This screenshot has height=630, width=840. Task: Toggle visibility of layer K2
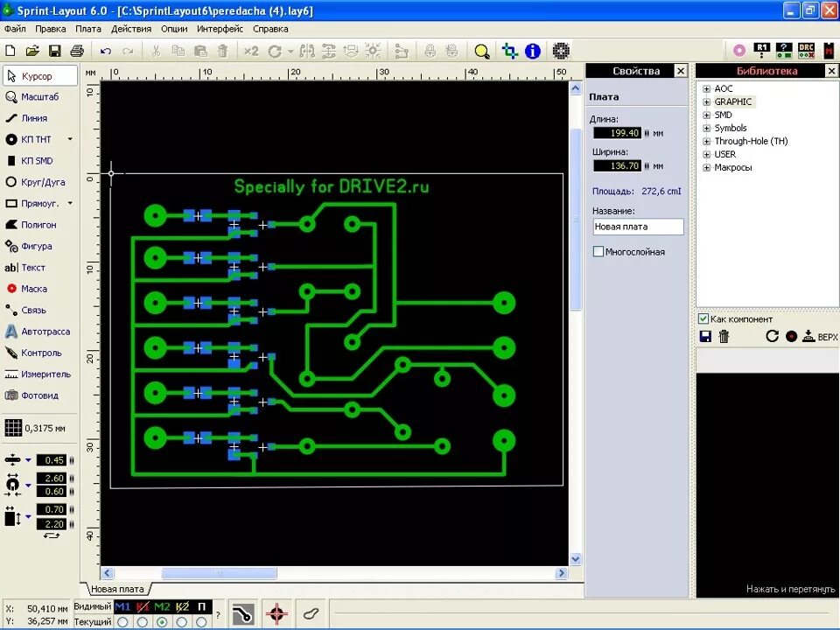[x=182, y=606]
